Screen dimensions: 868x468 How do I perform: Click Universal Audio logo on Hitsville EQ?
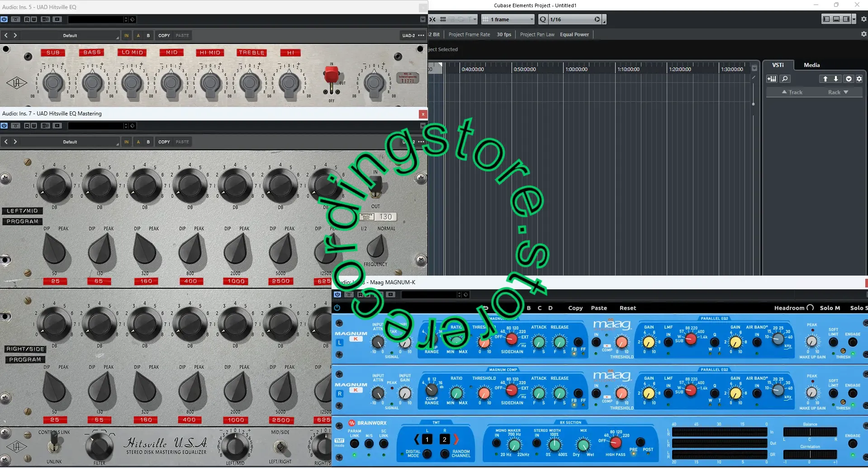click(16, 83)
